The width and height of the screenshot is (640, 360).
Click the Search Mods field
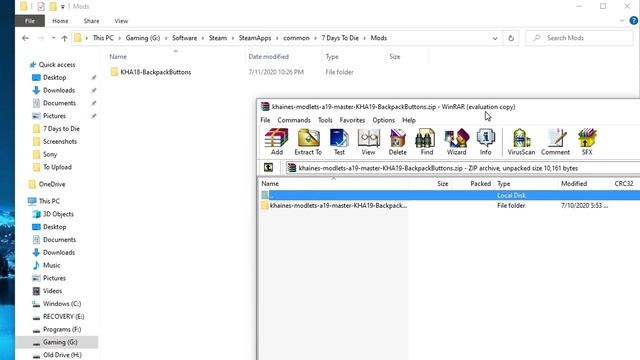click(580, 38)
